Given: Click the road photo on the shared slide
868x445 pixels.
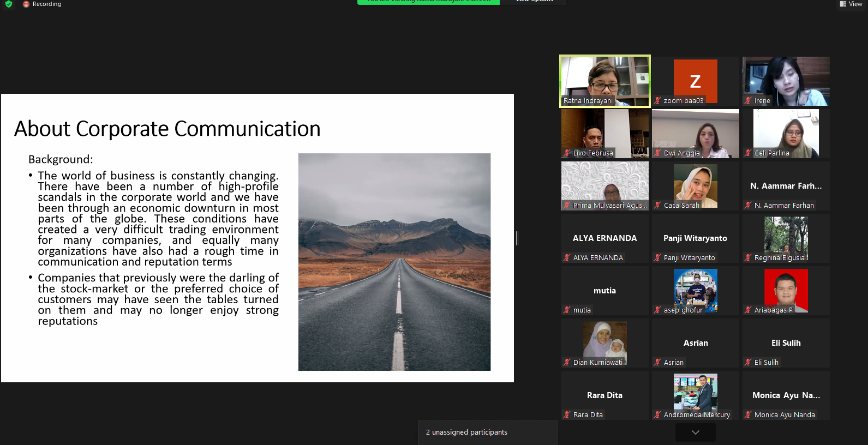Looking at the screenshot, I should coord(394,262).
